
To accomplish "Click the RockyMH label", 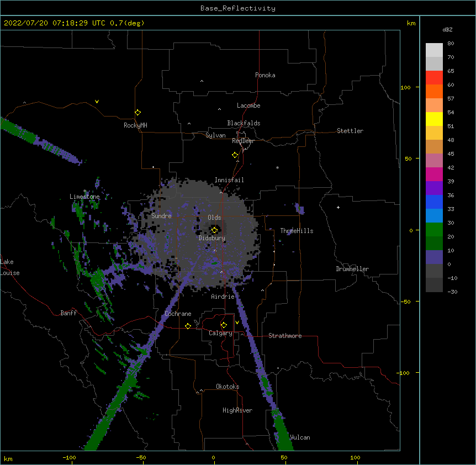I will [x=135, y=125].
